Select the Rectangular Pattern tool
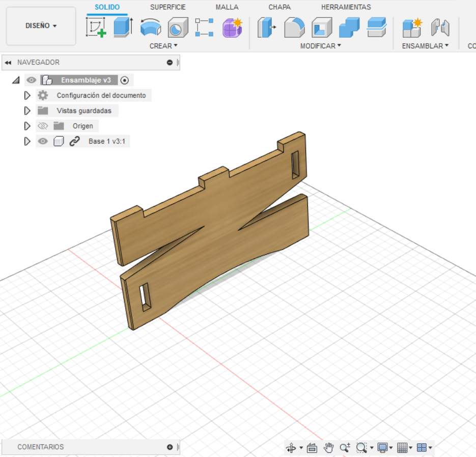This screenshot has height=457, width=476. coord(204,28)
